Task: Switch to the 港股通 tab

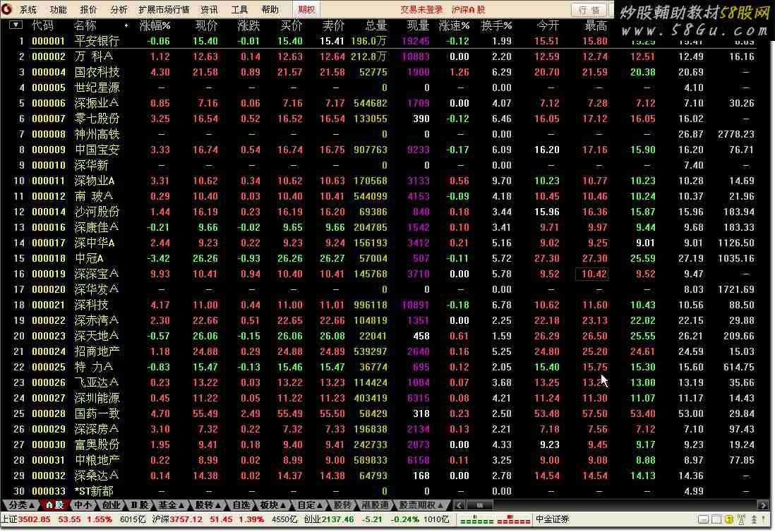Action: 376,504
